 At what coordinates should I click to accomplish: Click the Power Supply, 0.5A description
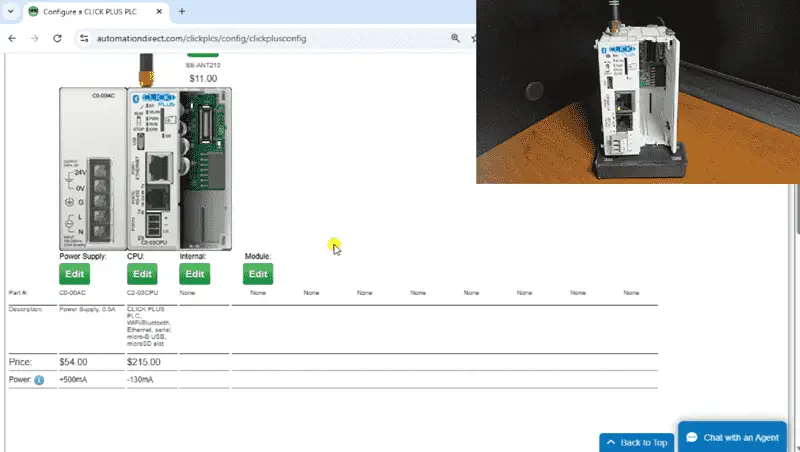point(87,309)
